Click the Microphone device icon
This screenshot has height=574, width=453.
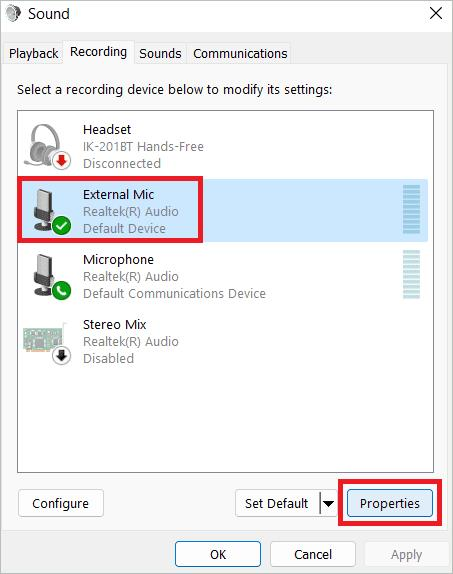click(x=48, y=276)
